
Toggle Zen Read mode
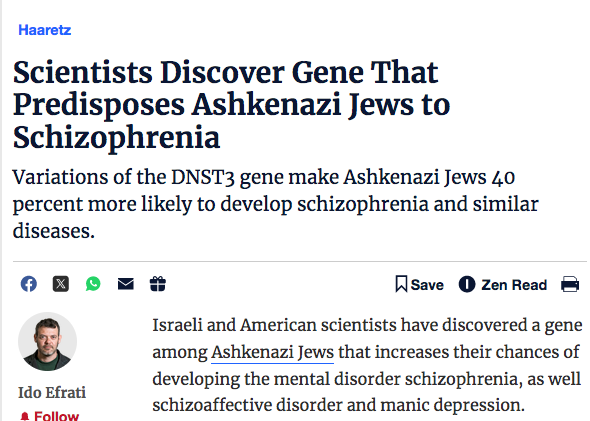coord(503,284)
